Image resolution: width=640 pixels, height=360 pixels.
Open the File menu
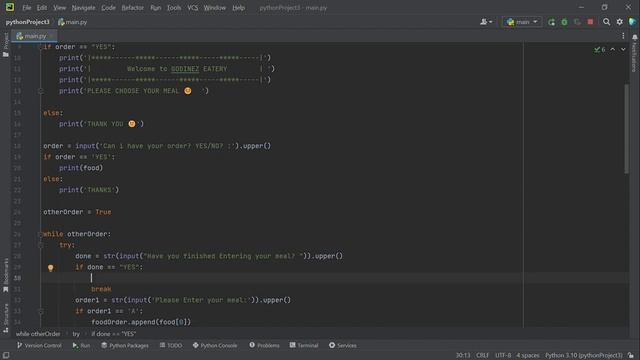(27, 8)
